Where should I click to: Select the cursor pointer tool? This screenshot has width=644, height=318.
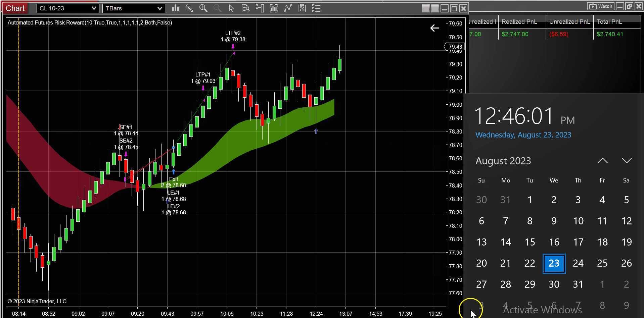pyautogui.click(x=231, y=8)
